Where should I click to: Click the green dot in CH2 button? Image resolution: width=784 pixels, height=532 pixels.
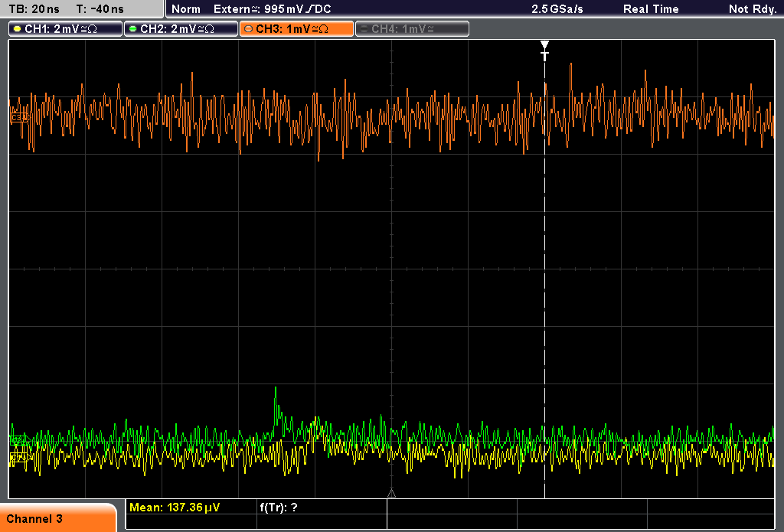(133, 29)
